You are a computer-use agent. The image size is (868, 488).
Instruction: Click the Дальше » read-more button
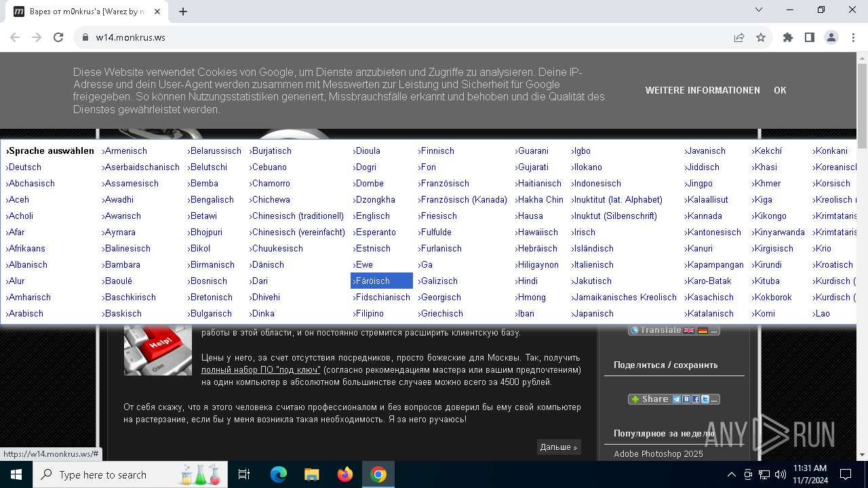click(x=559, y=447)
